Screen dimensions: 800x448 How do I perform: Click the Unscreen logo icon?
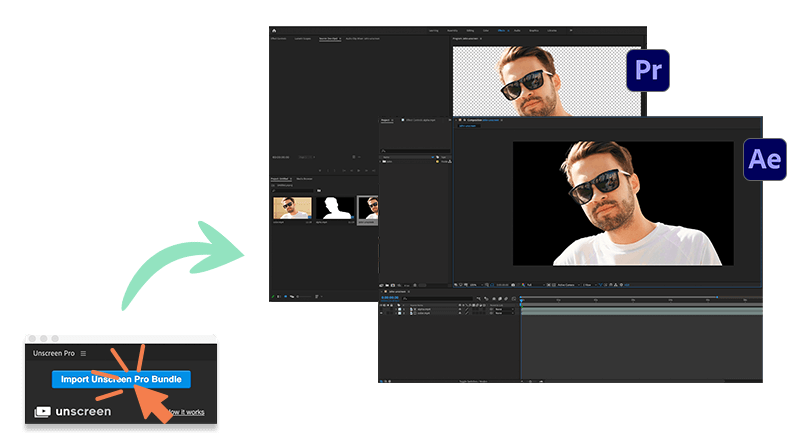pos(43,411)
